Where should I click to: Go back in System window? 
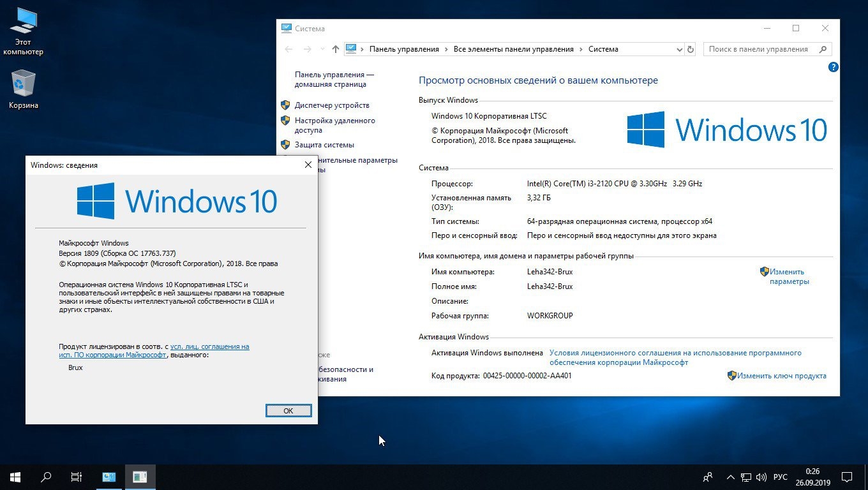289,49
